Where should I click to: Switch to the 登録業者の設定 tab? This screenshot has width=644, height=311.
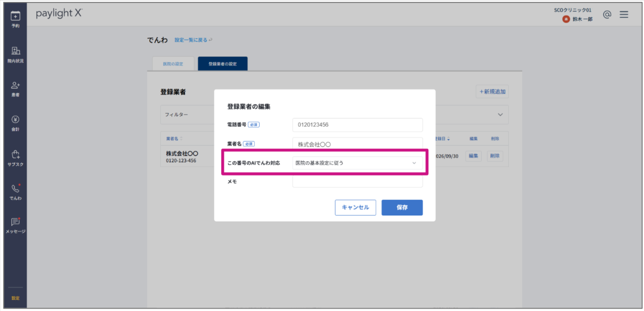222,64
